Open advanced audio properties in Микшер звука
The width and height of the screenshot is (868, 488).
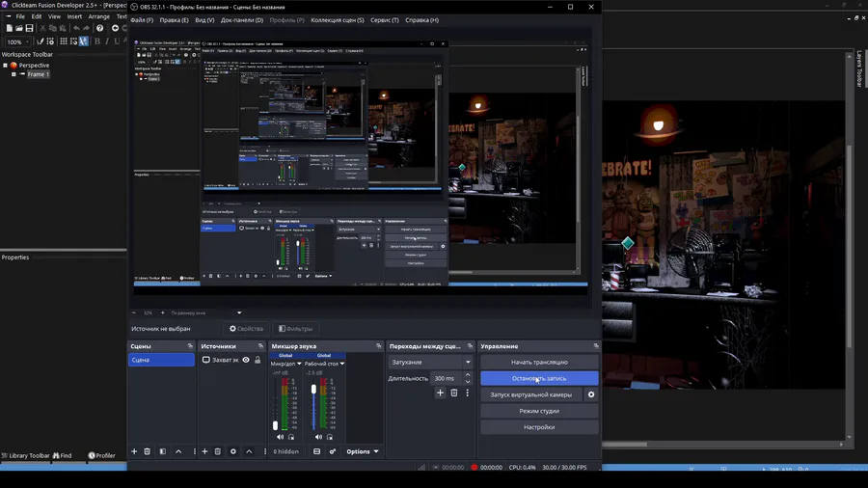pyautogui.click(x=333, y=451)
